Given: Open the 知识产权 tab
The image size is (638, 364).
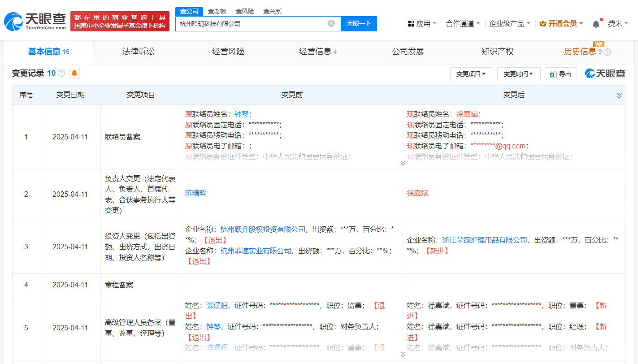Looking at the screenshot, I should click(x=497, y=52).
